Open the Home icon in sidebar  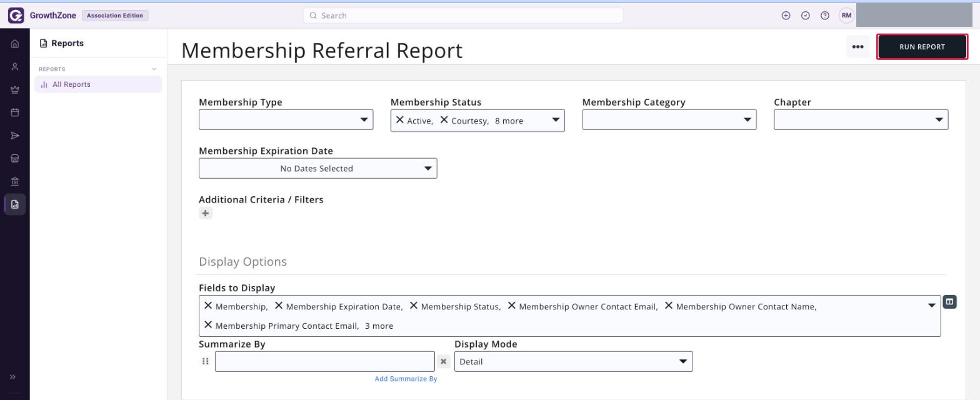15,44
